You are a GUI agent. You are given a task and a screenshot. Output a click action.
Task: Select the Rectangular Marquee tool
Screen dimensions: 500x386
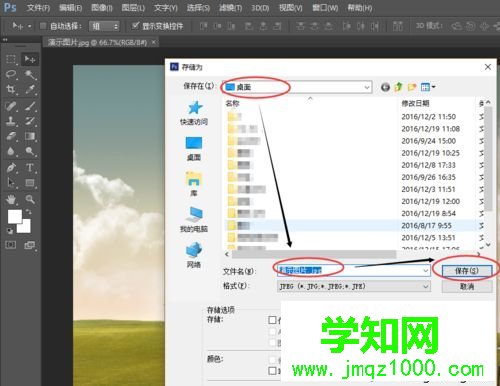click(11, 59)
